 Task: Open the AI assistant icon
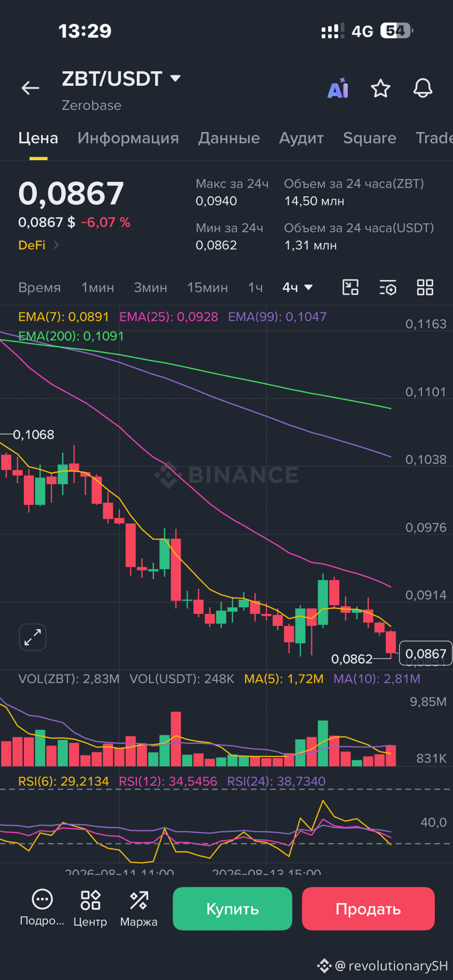[338, 88]
